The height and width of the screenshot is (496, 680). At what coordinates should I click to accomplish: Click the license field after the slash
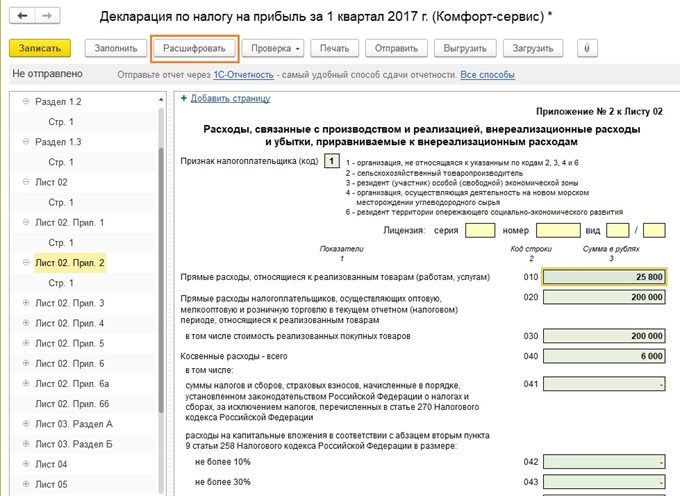(x=654, y=230)
